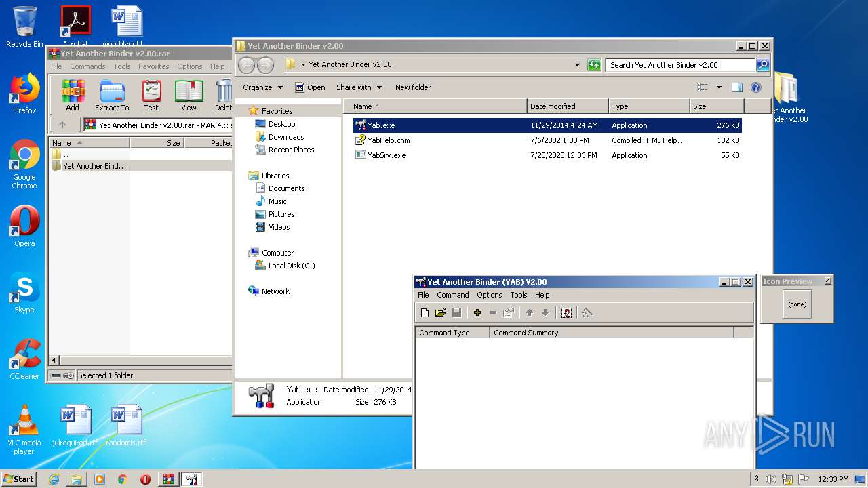868x488 pixels.
Task: Click WinRAR Extract To icon
Action: 112,96
